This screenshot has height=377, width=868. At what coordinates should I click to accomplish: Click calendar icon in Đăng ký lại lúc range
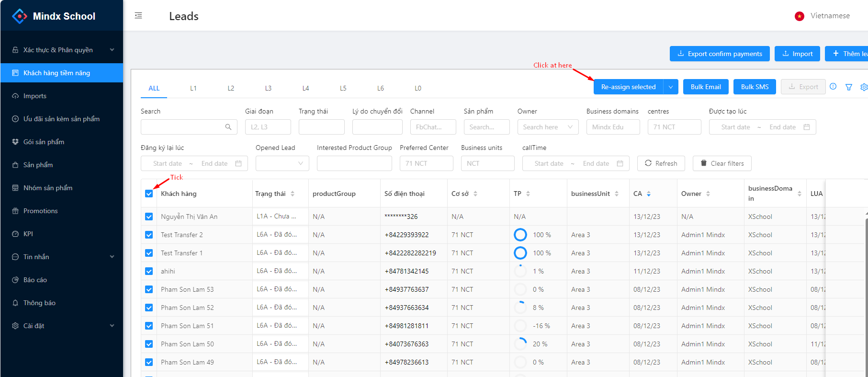click(x=238, y=163)
